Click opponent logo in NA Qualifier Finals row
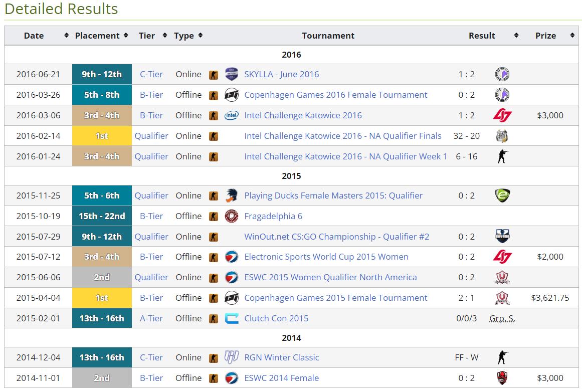This screenshot has width=582, height=392. (502, 136)
